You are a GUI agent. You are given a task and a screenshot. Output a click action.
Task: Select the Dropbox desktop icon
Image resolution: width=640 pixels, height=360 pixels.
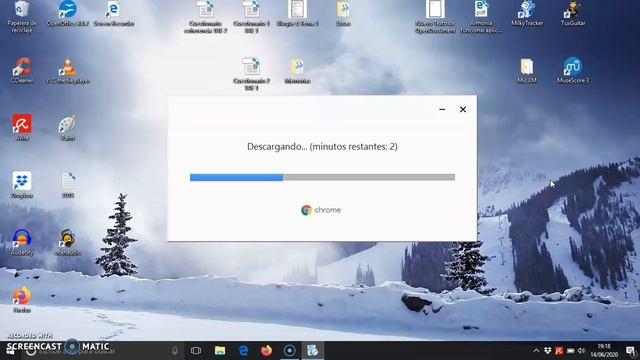22,185
